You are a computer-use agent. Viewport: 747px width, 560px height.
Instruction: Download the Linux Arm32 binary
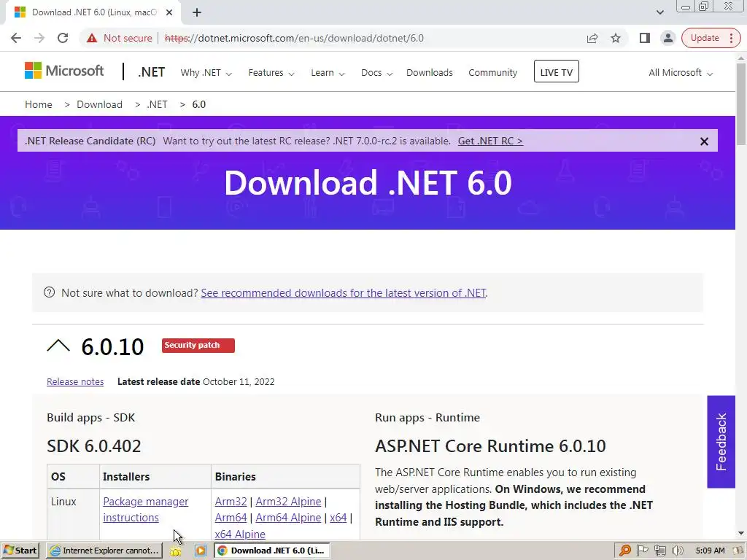pyautogui.click(x=231, y=502)
